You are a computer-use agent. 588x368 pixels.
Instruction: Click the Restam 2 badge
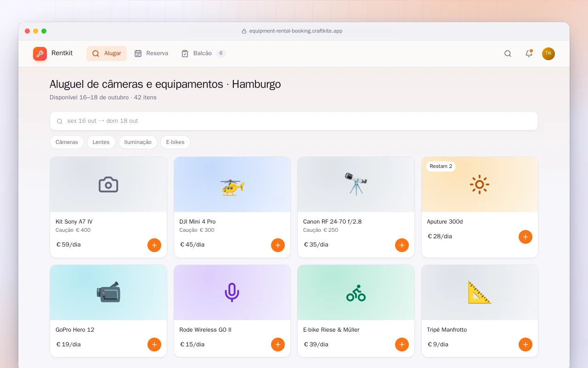pyautogui.click(x=441, y=166)
